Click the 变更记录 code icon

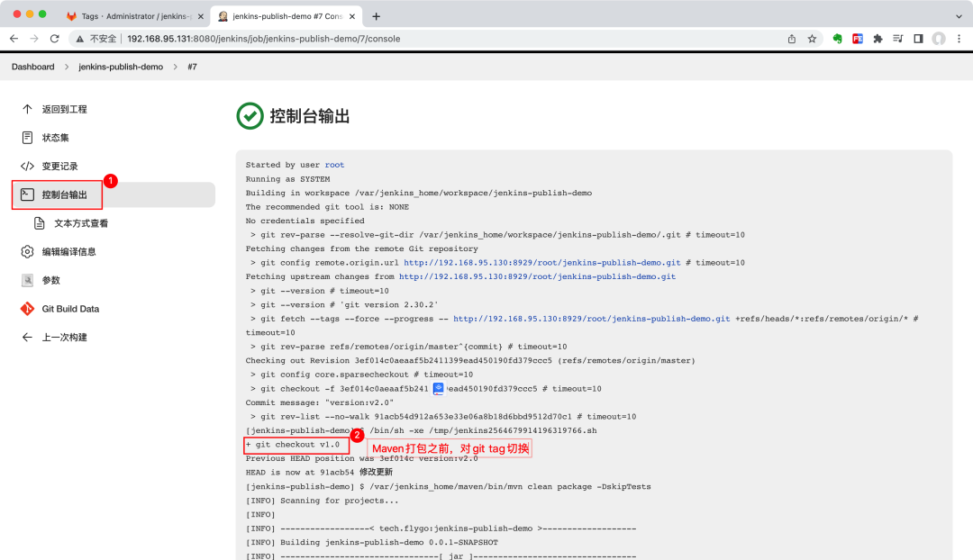tap(27, 167)
